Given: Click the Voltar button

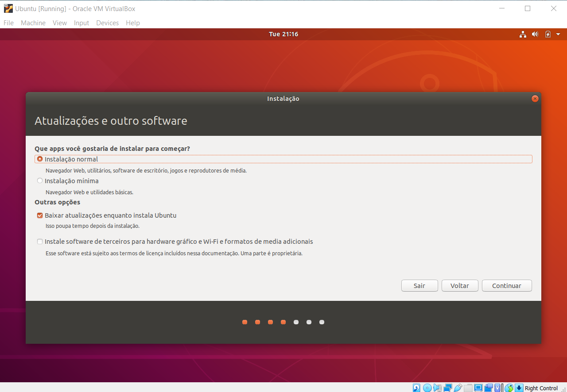Looking at the screenshot, I should [x=460, y=286].
